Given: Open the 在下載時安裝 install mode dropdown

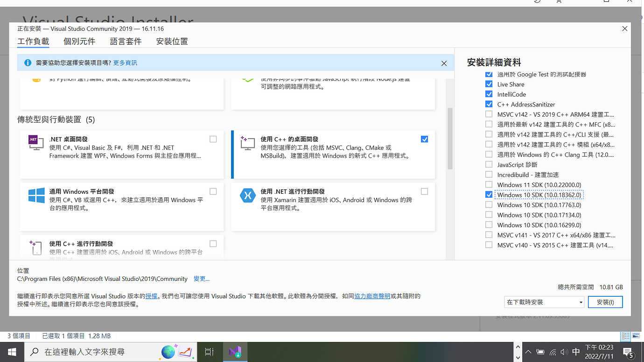Looking at the screenshot, I should (x=544, y=302).
